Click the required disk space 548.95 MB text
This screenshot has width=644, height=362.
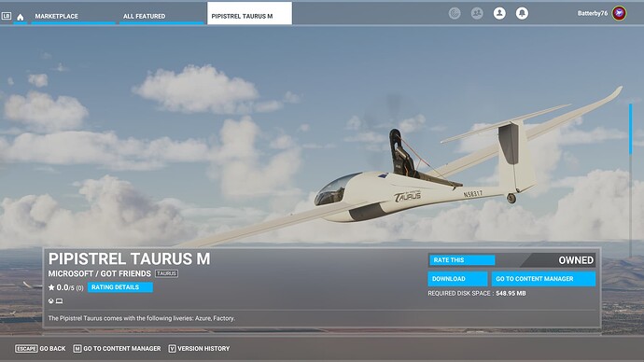[477, 294]
